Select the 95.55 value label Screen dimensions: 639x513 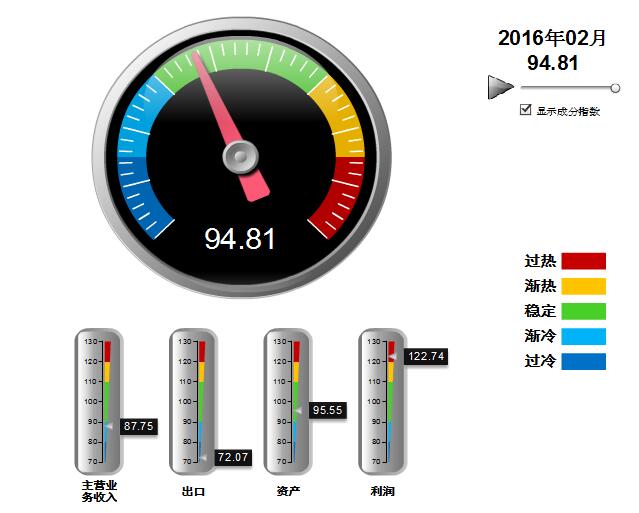coord(327,410)
